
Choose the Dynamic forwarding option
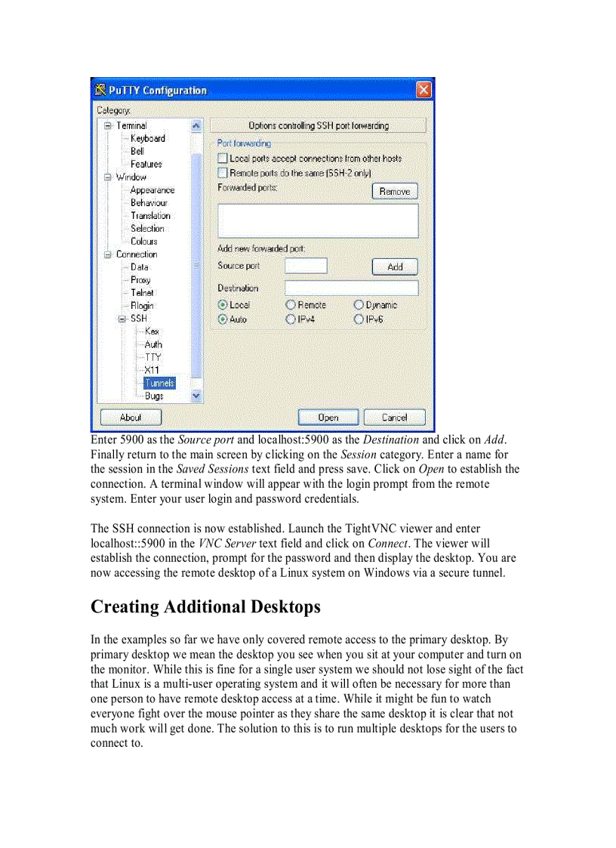pyautogui.click(x=358, y=304)
